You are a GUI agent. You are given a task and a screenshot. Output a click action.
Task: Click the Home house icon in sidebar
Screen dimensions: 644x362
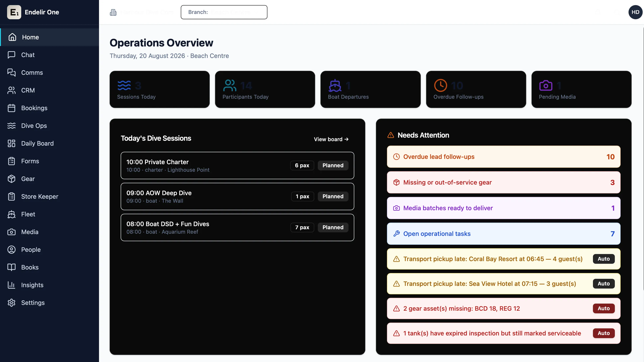tap(12, 37)
